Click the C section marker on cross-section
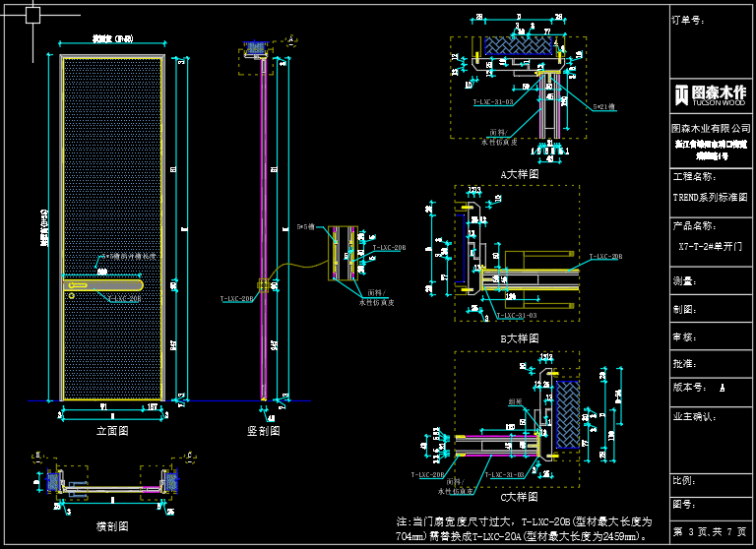 click(190, 456)
